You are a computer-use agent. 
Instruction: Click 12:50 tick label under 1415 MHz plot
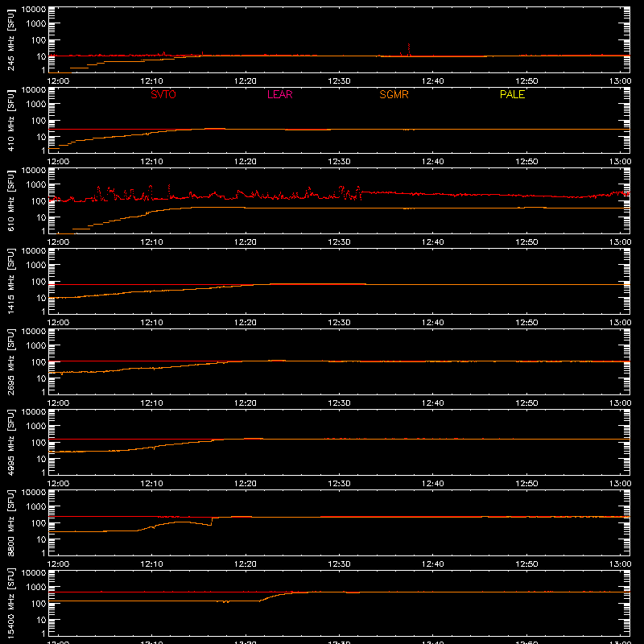point(526,323)
